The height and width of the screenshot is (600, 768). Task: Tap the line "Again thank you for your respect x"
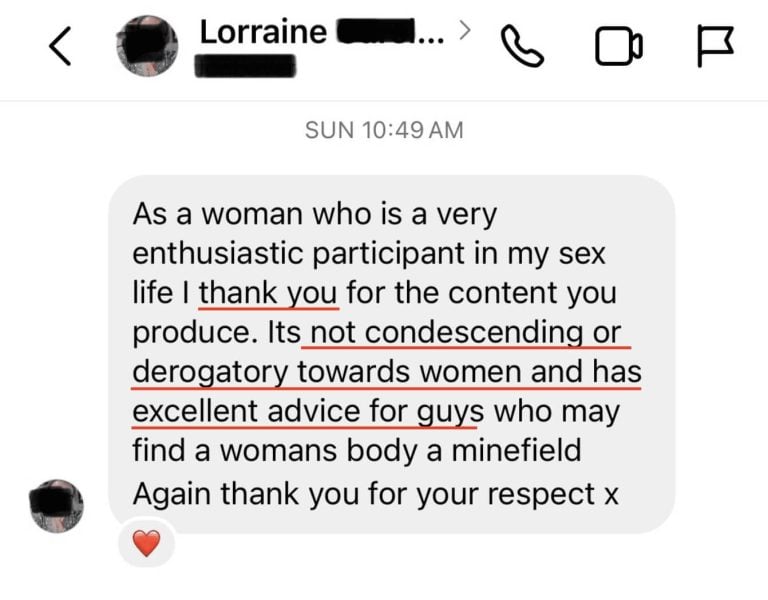pyautogui.click(x=376, y=494)
